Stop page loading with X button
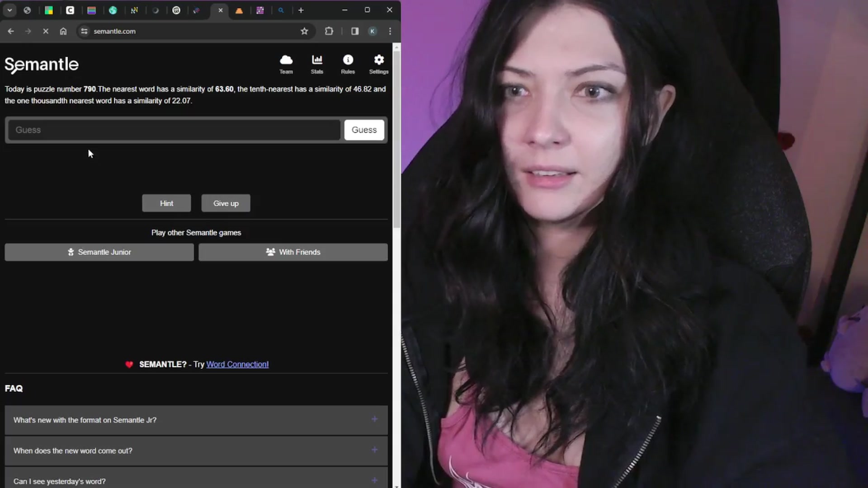868x488 pixels. 46,31
